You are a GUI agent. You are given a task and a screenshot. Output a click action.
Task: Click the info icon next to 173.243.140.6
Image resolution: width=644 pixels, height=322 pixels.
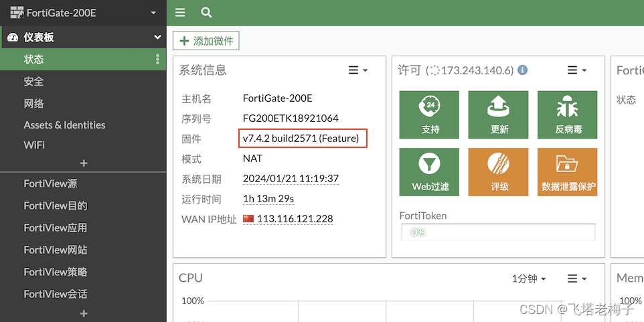(522, 70)
